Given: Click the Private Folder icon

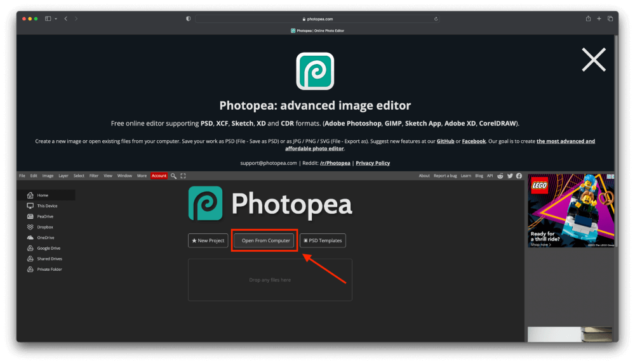Looking at the screenshot, I should (x=30, y=269).
